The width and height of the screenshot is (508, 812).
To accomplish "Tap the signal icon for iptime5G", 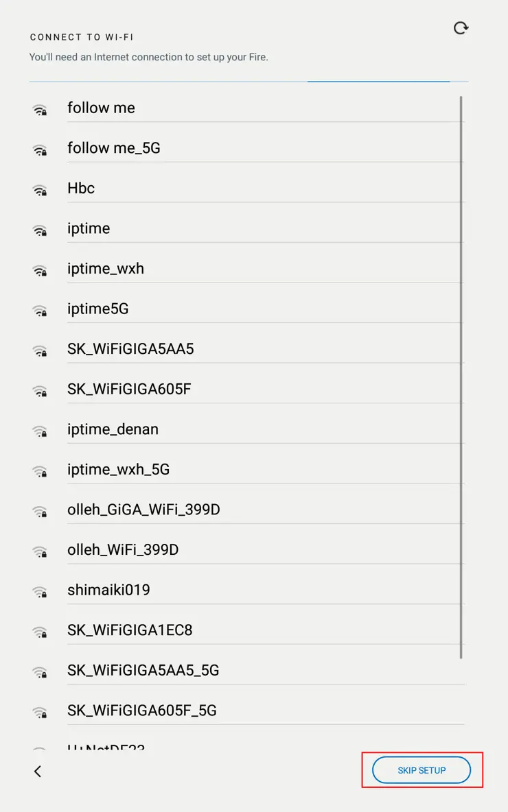I will pyautogui.click(x=40, y=311).
